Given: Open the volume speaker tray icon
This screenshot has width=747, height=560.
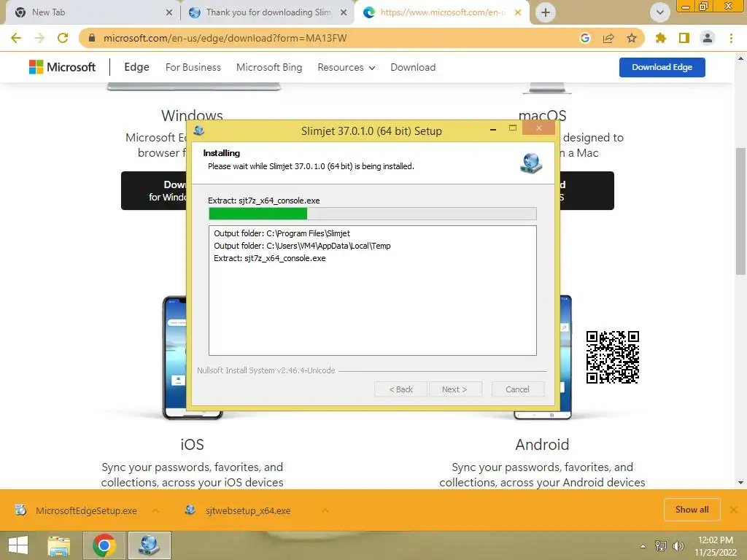Looking at the screenshot, I should pos(678,546).
